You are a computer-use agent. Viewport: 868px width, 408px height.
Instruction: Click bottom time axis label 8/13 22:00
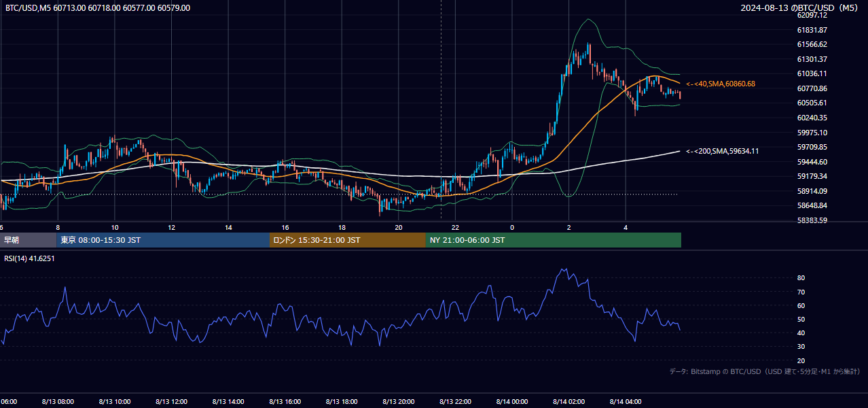(x=456, y=402)
